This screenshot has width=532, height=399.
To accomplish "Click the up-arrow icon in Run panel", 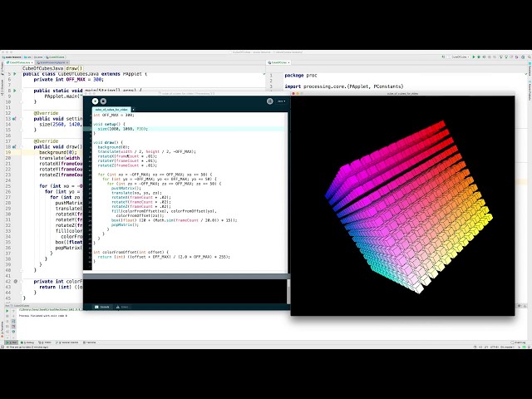I will click(x=13, y=311).
